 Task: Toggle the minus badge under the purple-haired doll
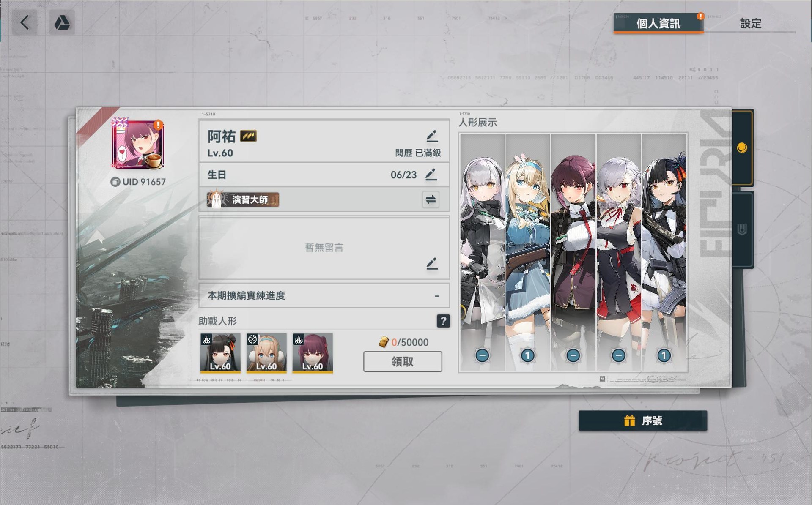coord(573,355)
